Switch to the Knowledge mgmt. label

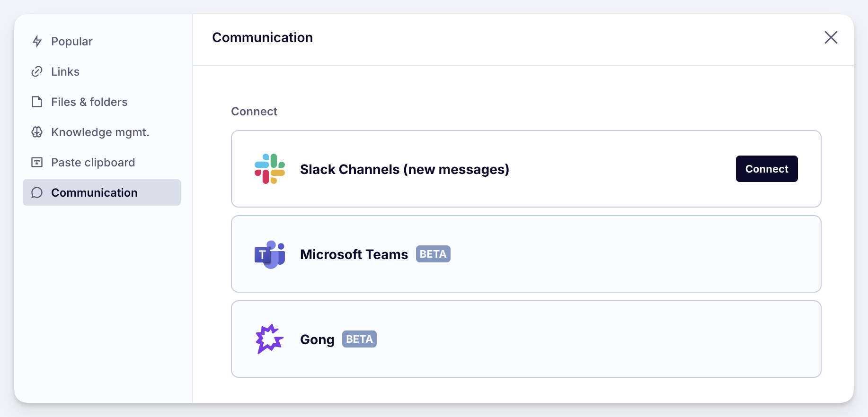pyautogui.click(x=100, y=132)
